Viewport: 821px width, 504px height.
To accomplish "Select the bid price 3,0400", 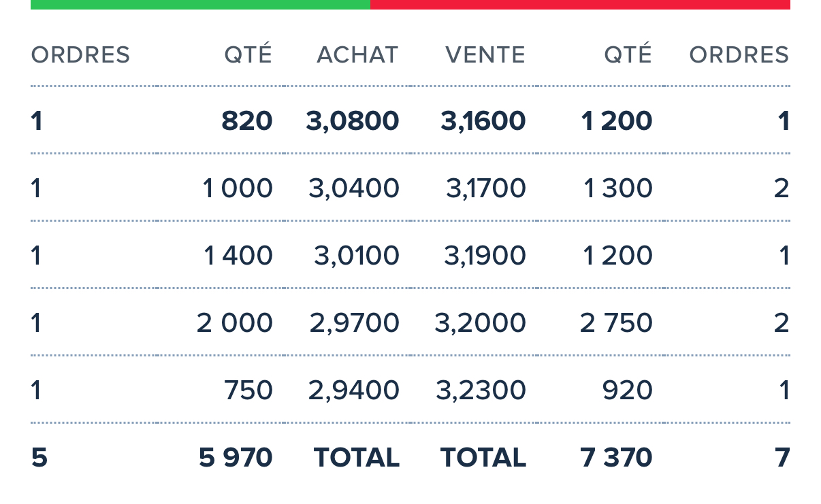I will 354,188.
